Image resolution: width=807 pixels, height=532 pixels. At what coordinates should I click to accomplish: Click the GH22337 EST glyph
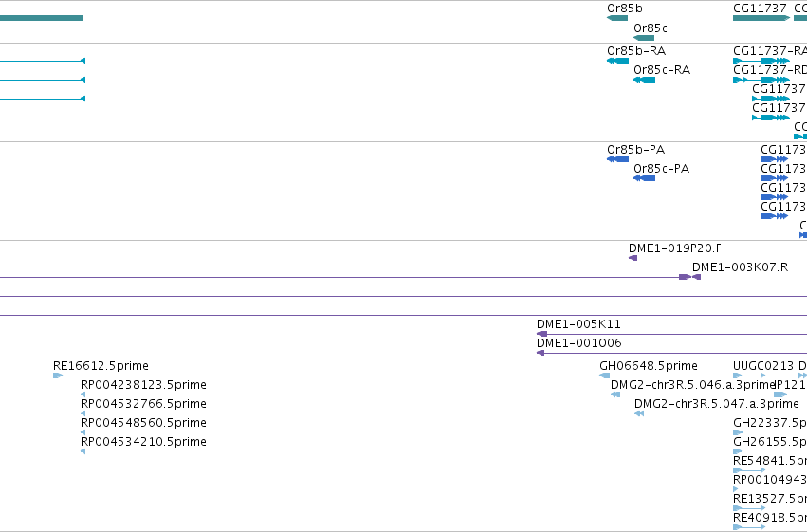738,432
